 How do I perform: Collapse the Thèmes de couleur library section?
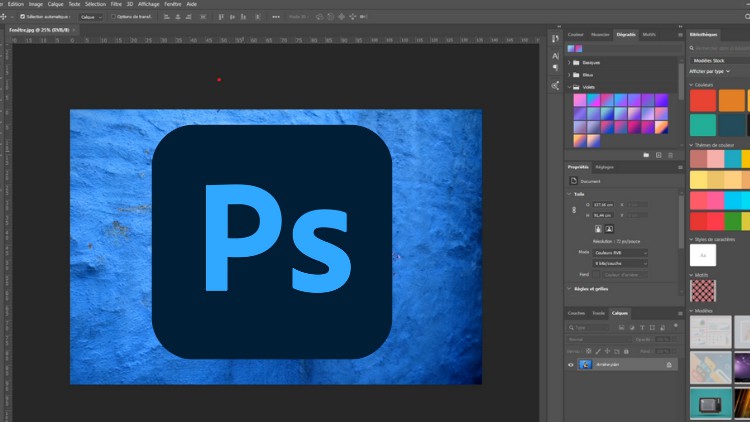coord(691,145)
